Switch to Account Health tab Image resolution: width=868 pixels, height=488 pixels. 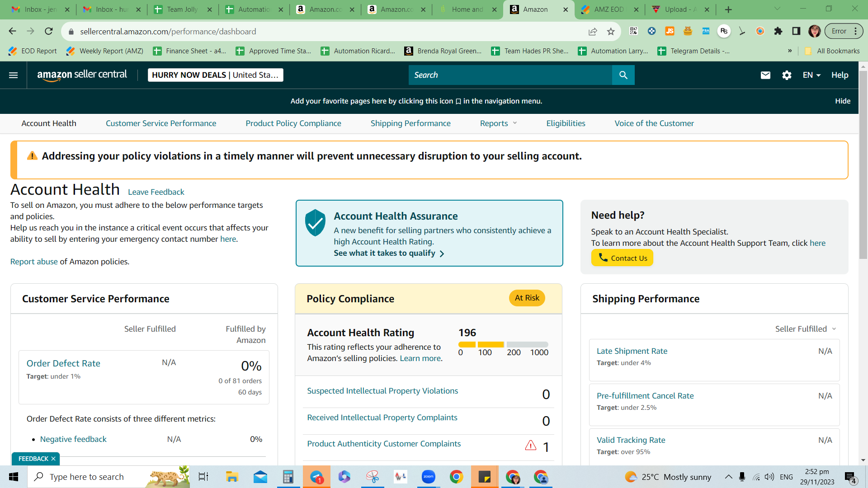49,123
